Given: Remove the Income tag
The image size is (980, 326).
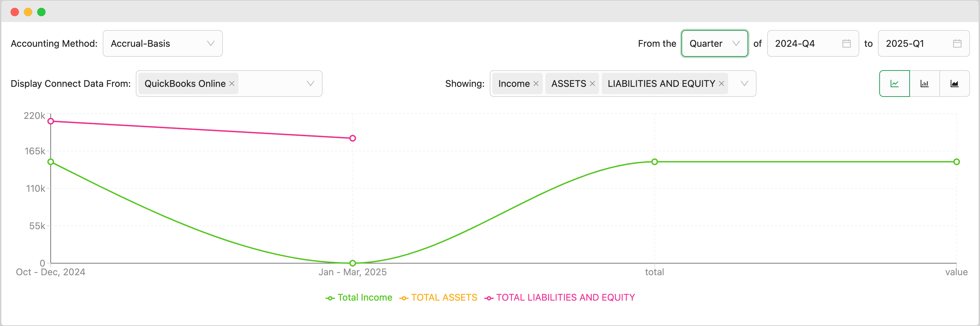Looking at the screenshot, I should pyautogui.click(x=536, y=84).
